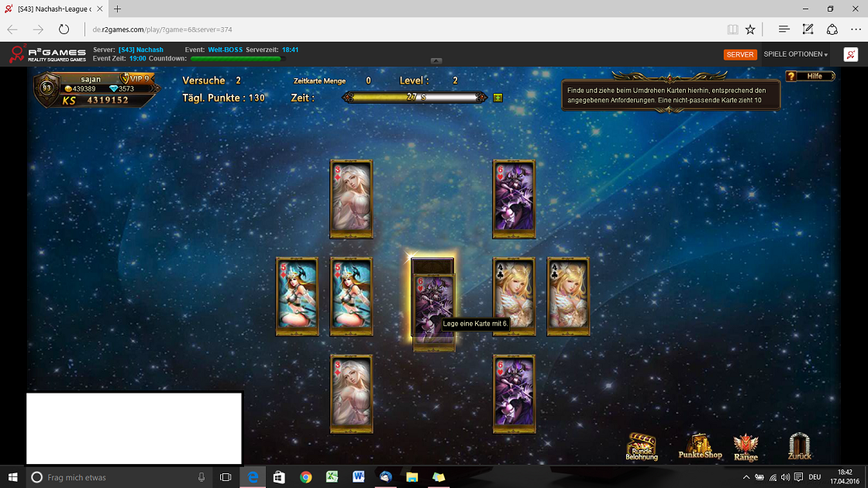868x488 pixels.
Task: Click the R2Games logo
Action: tap(46, 54)
